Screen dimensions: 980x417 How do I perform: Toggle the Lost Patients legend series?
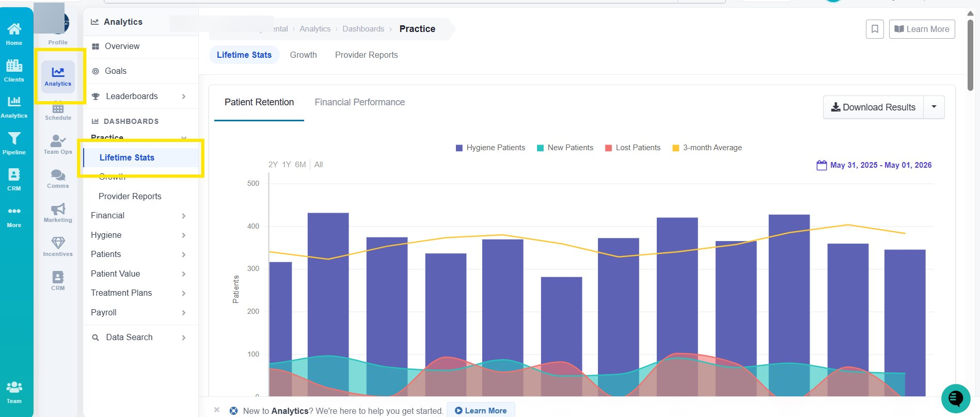pos(633,148)
